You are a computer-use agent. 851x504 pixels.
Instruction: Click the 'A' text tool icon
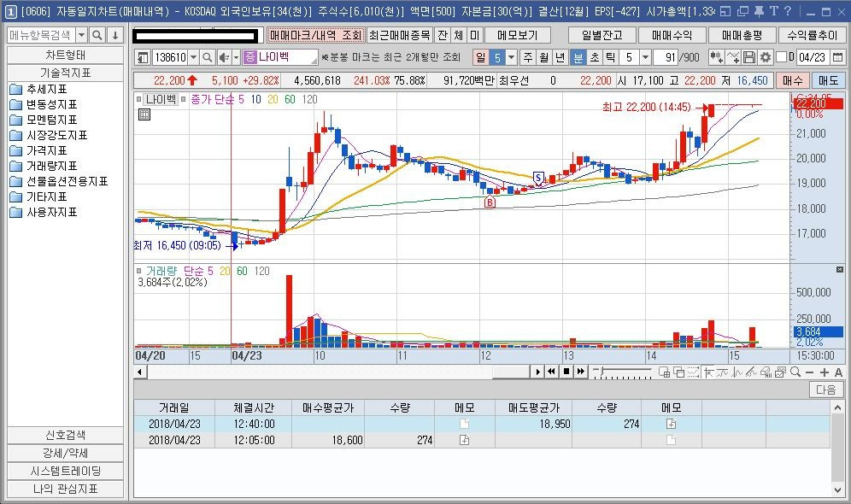pyautogui.click(x=838, y=372)
